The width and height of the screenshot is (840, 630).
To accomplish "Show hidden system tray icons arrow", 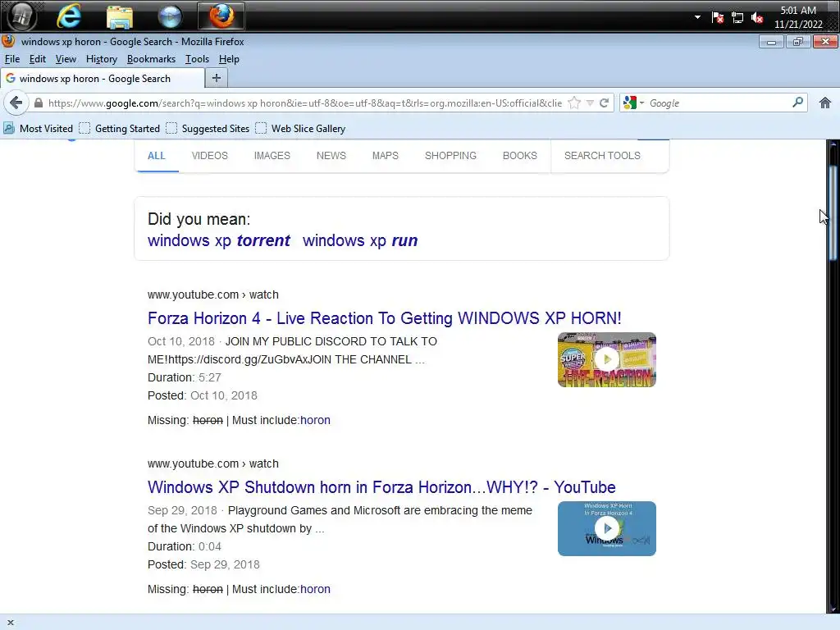I will [697, 17].
